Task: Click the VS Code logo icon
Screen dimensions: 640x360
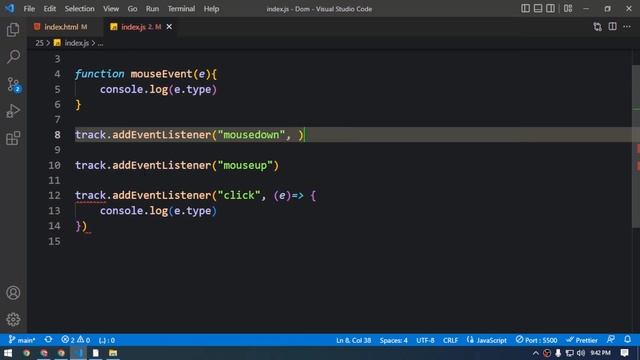Action: [9, 8]
